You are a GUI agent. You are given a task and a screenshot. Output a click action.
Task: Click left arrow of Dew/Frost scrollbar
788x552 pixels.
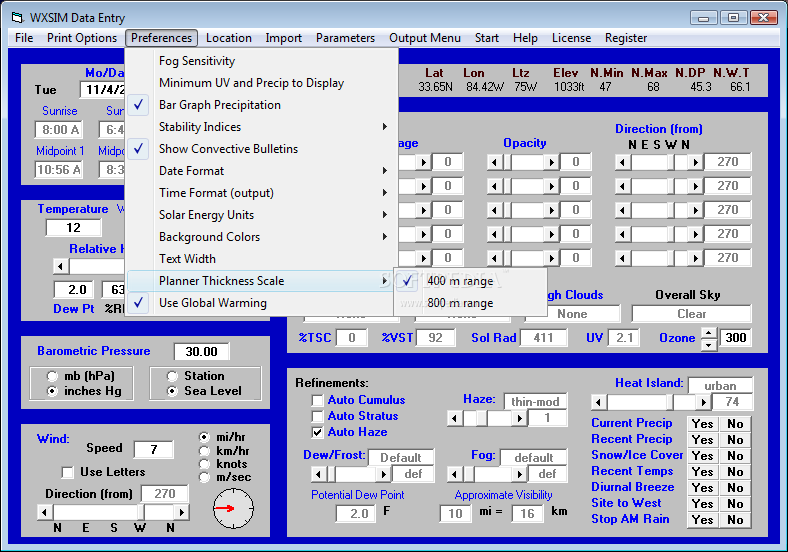(318, 474)
